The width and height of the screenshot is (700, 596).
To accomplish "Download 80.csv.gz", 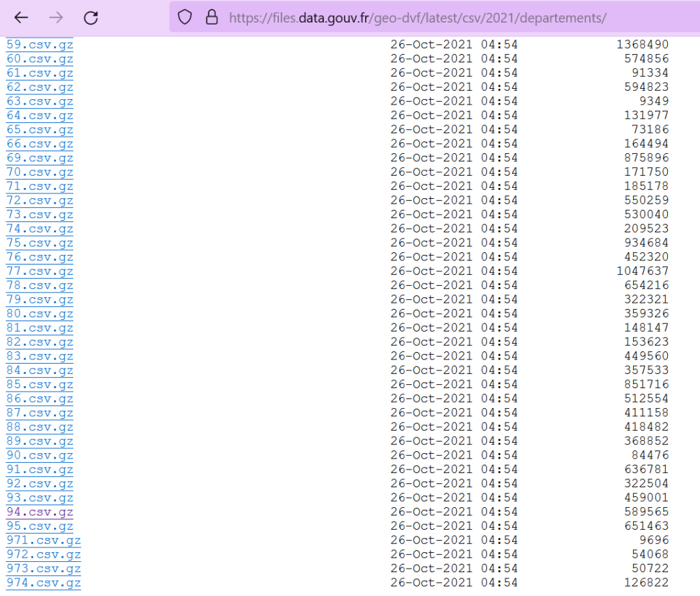I will tap(40, 314).
